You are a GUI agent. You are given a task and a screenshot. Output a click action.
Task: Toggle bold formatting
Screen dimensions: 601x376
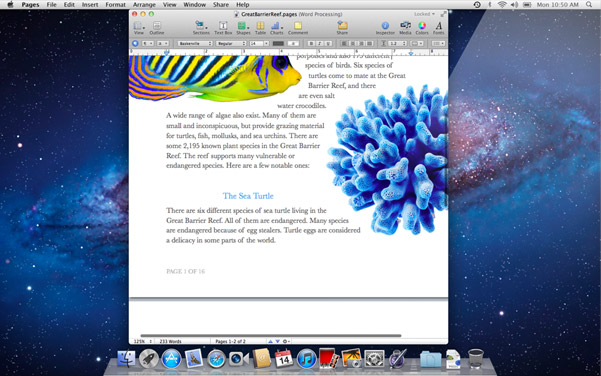(x=311, y=43)
